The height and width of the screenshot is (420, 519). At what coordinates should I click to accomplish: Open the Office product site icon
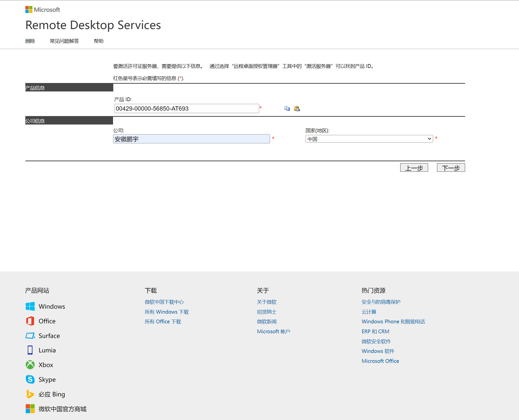[x=30, y=321]
